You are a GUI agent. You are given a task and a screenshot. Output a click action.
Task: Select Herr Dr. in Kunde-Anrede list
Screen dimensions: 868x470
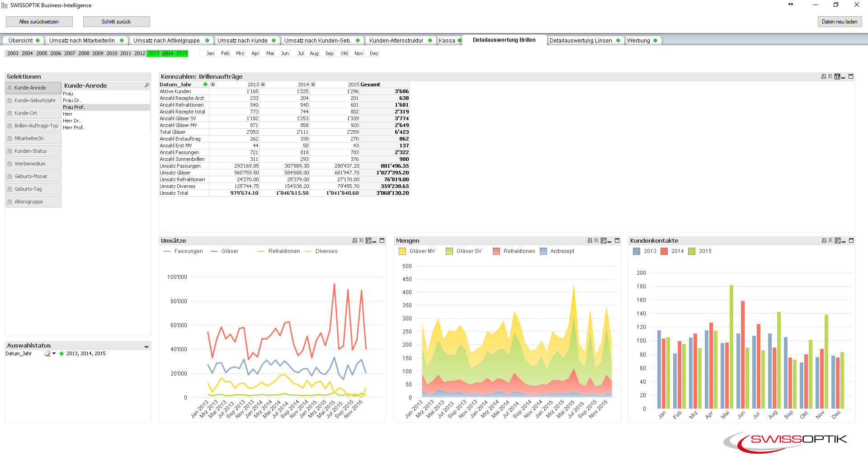(x=106, y=121)
